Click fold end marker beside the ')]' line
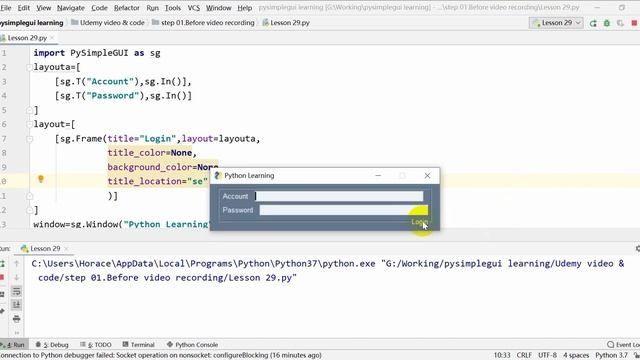 pyautogui.click(x=29, y=196)
